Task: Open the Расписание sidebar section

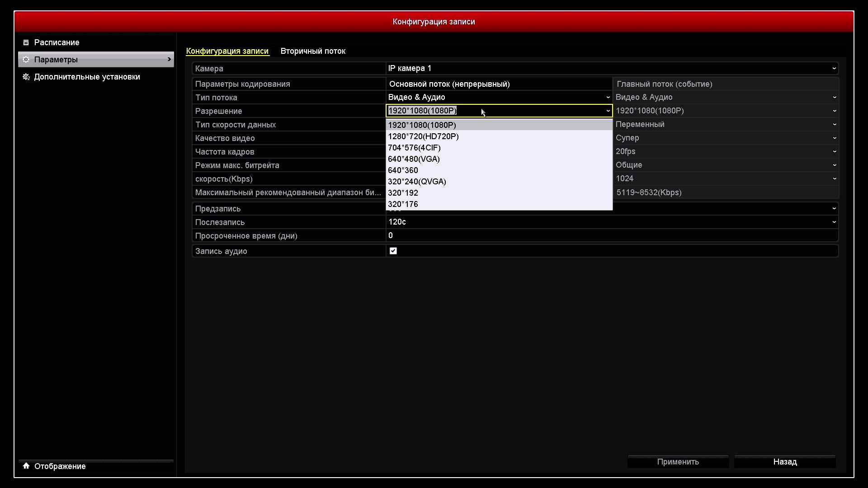Action: (x=96, y=42)
